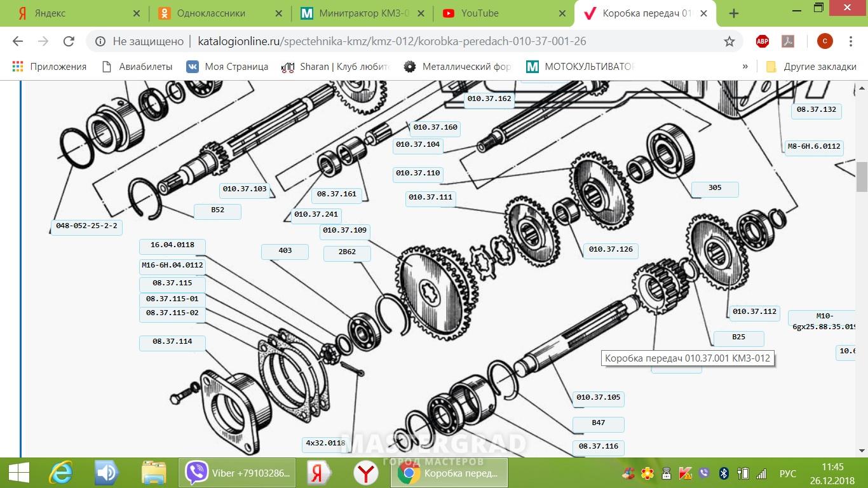
Task: Close the Одноклассники tab
Action: (278, 13)
